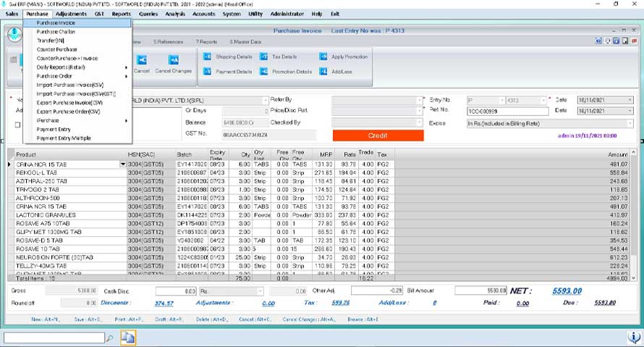Open Payment Details from the toolbar
Viewport: 644px width, 347px height.
point(208,72)
